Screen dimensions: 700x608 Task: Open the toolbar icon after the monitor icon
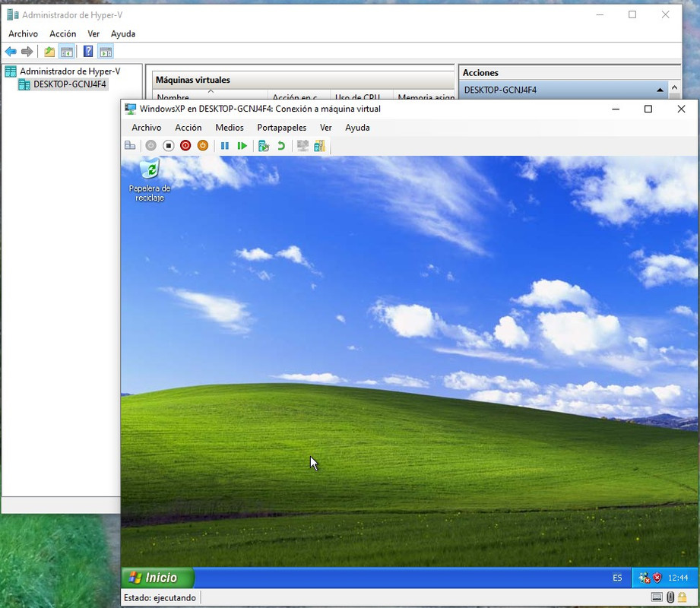(320, 145)
